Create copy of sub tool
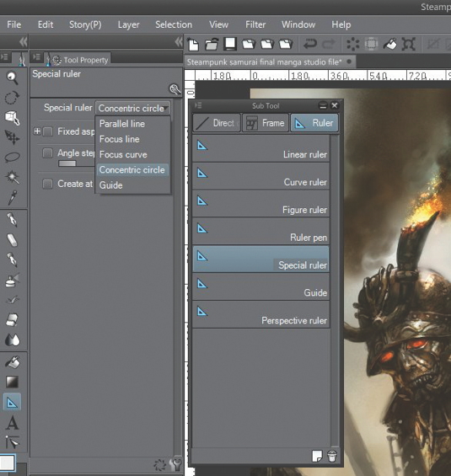Viewport: 451px width, 476px height. (x=317, y=456)
